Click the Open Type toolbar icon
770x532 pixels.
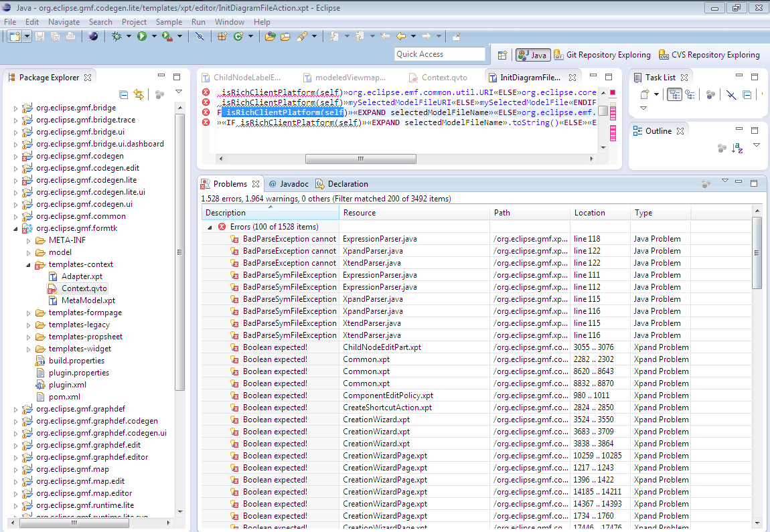tap(270, 36)
